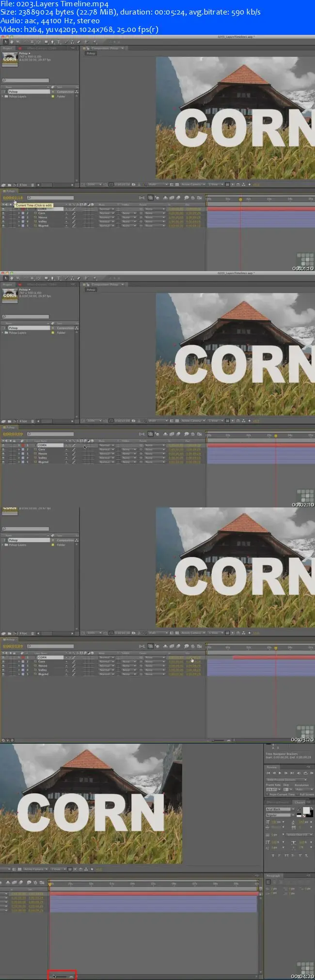Open Valley layer's Mode dropdown in the 00:01:10 timeline
Screen dimensions: 315x980
click(x=107, y=222)
